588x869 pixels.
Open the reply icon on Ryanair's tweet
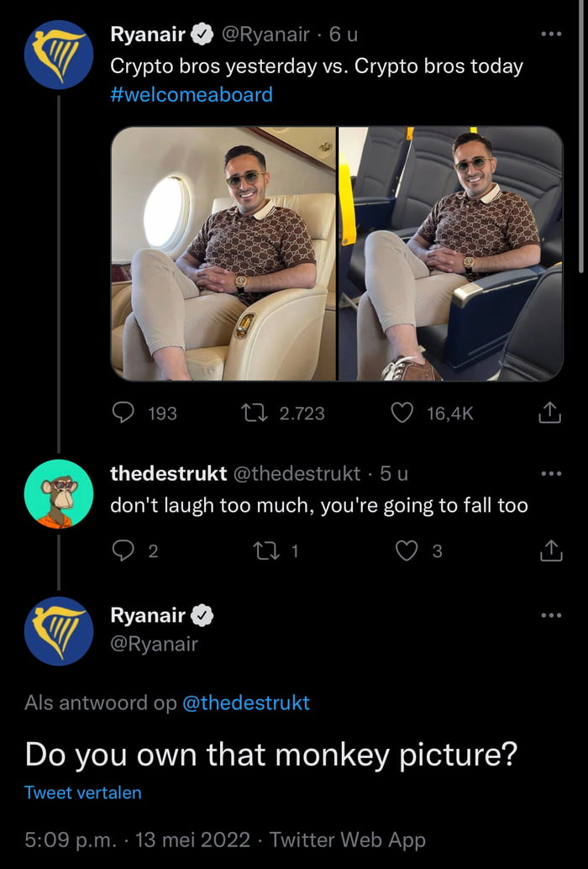124,413
